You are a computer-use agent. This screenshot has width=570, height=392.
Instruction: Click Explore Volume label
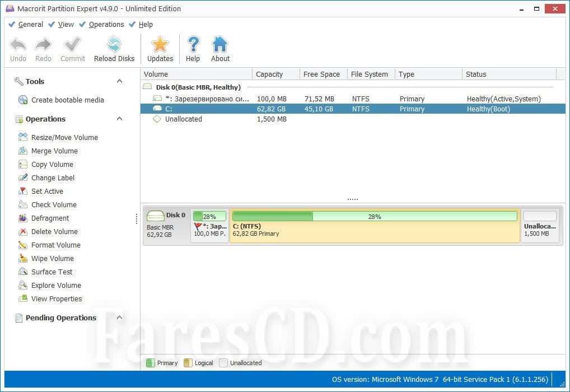[x=56, y=286]
